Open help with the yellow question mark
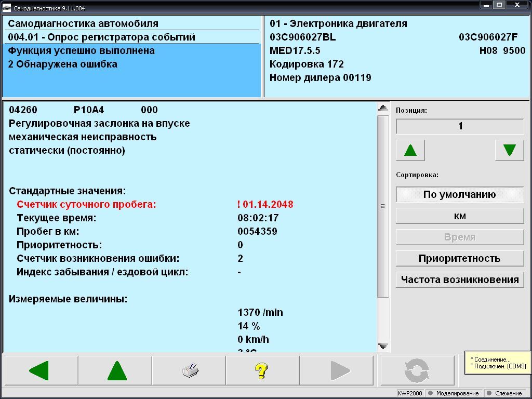Screen dimensions: 532x399 click(x=262, y=370)
